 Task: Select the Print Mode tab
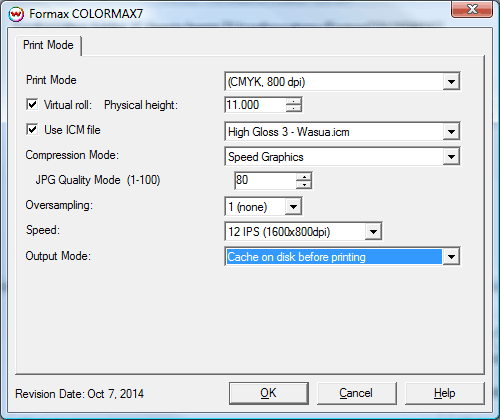click(x=48, y=45)
